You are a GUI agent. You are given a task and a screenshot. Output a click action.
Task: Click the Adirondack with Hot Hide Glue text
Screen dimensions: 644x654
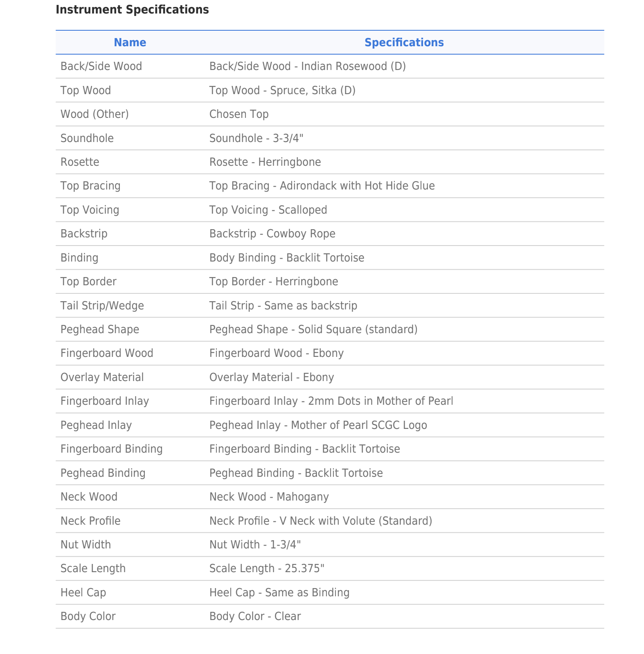click(x=357, y=186)
